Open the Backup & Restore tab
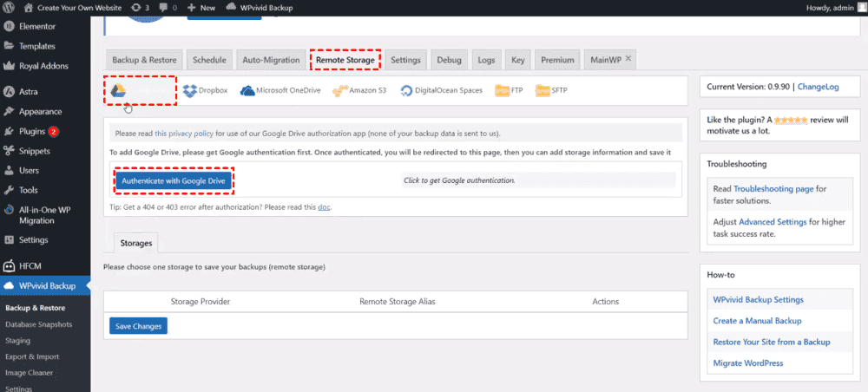Image resolution: width=868 pixels, height=392 pixels. pos(144,60)
